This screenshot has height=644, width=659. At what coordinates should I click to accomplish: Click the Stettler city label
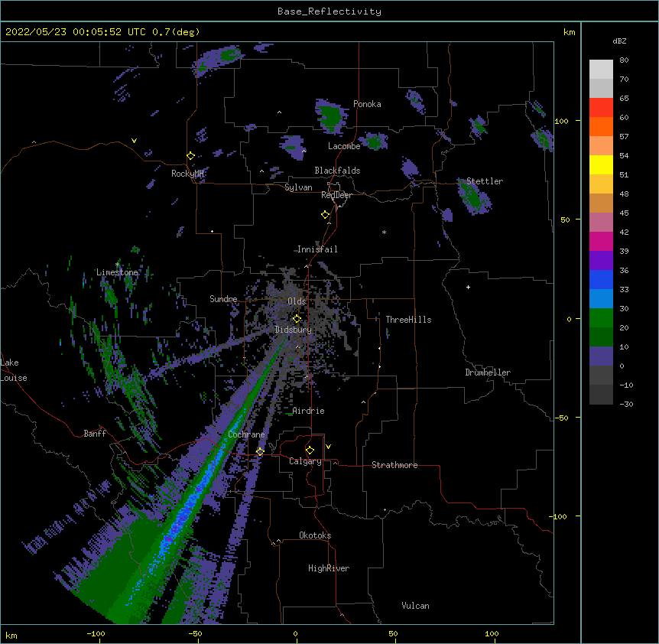point(485,181)
